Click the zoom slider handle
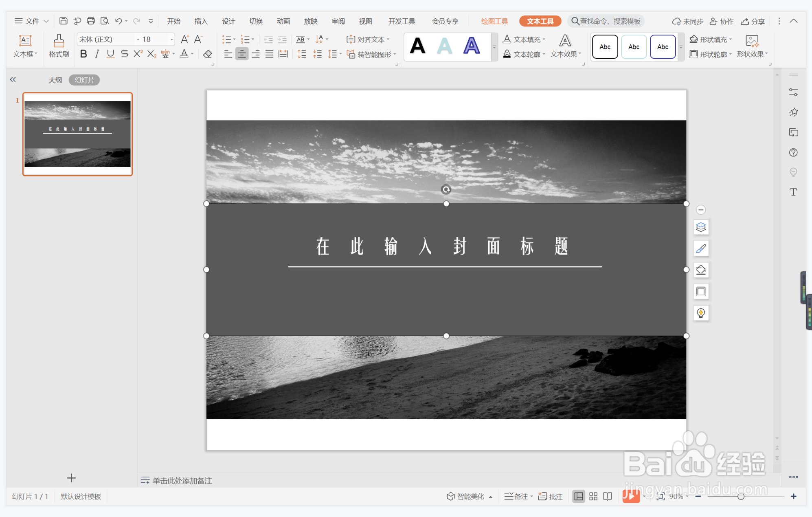Screen dimensions: 812x517 (x=741, y=496)
